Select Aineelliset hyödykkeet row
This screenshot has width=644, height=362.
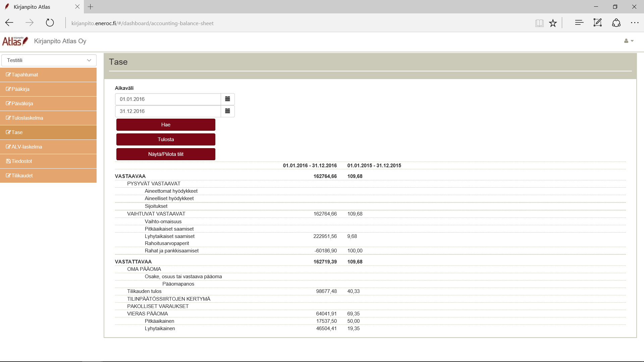click(370, 198)
